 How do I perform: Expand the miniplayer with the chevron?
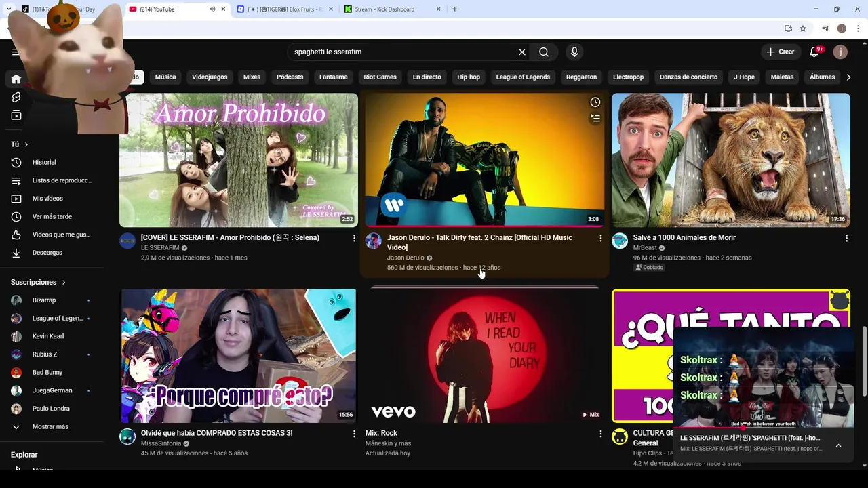pos(838,445)
